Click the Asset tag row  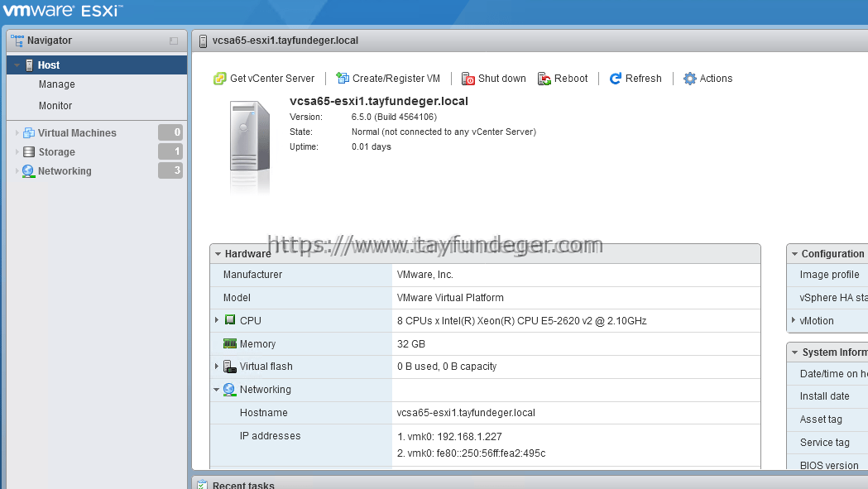pos(829,419)
